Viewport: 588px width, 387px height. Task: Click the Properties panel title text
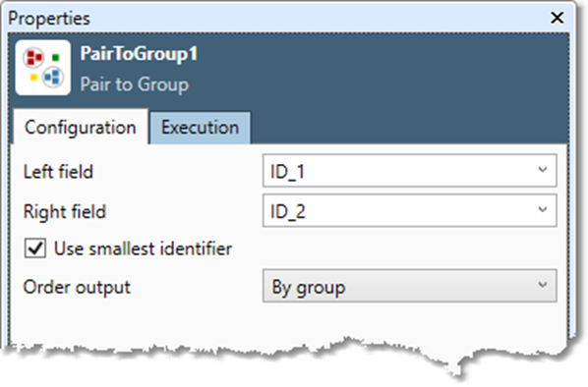(49, 19)
